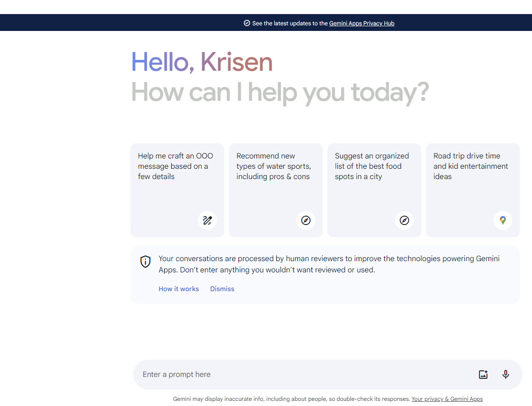Viewport: 532px width, 406px height.
Task: Open Your privacy & Gemini Apps link
Action: point(447,399)
